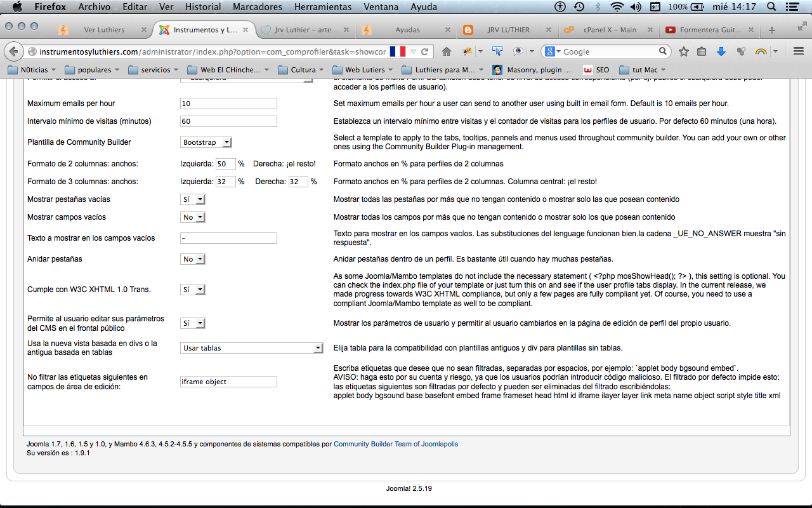The image size is (812, 508).
Task: Open the Firefox hamburger menu
Action: click(799, 51)
